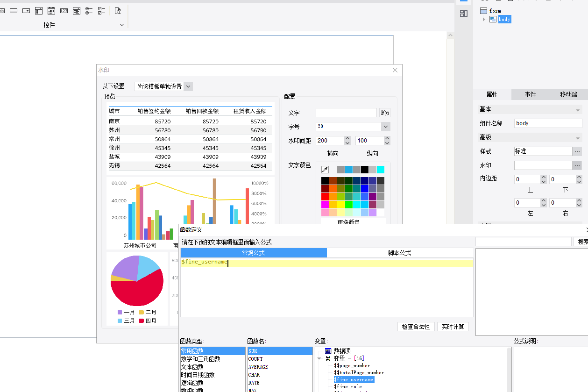
Task: Select the radio button group widget
Action: (89, 10)
